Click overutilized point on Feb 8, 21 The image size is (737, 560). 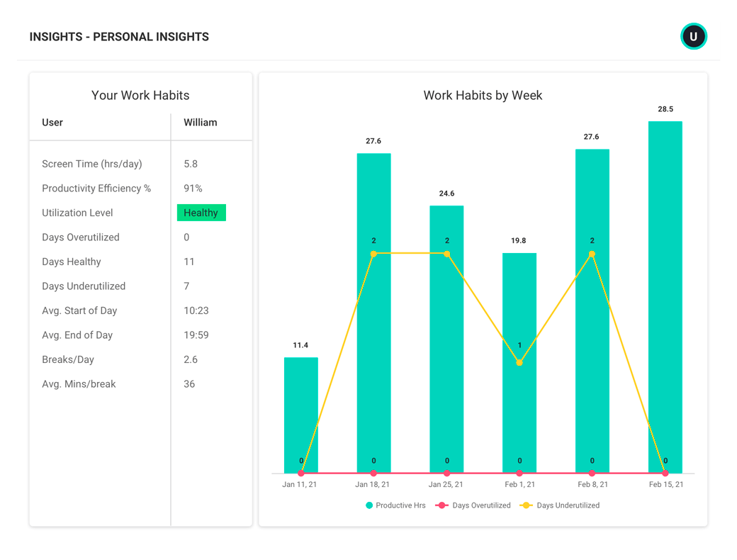[592, 473]
